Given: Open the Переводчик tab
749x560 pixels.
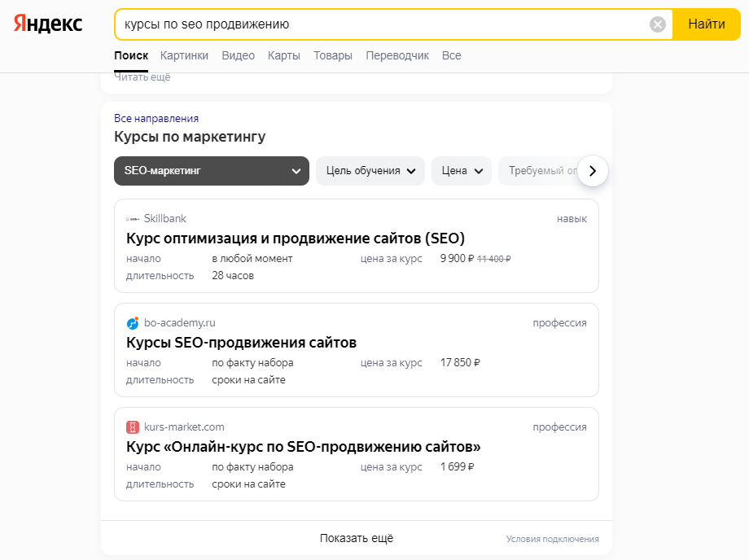Looking at the screenshot, I should tap(397, 55).
